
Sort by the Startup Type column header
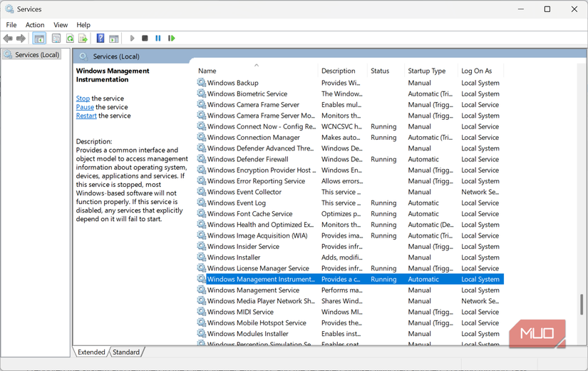click(432, 71)
